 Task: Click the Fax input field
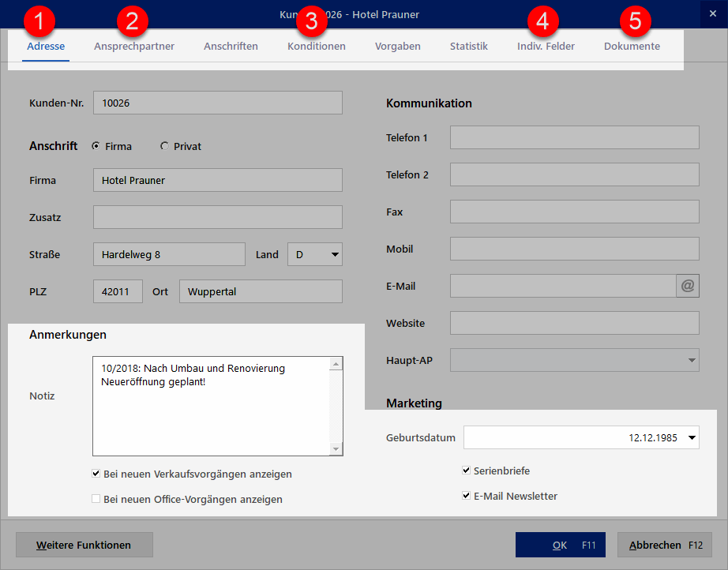coord(574,212)
